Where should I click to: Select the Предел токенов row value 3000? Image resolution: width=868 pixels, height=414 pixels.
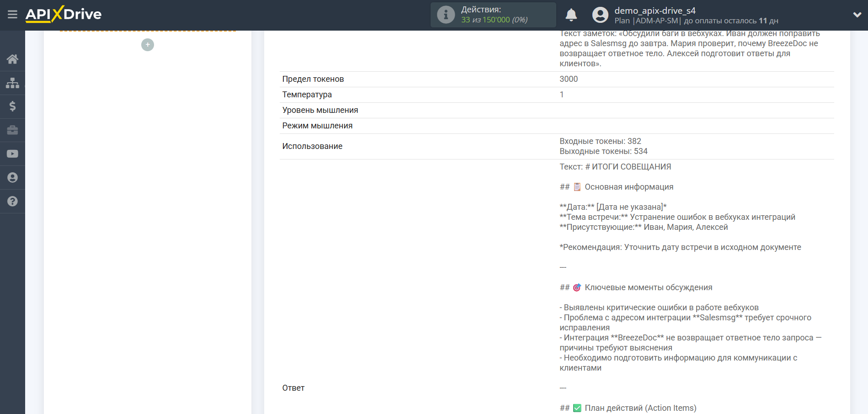click(569, 79)
